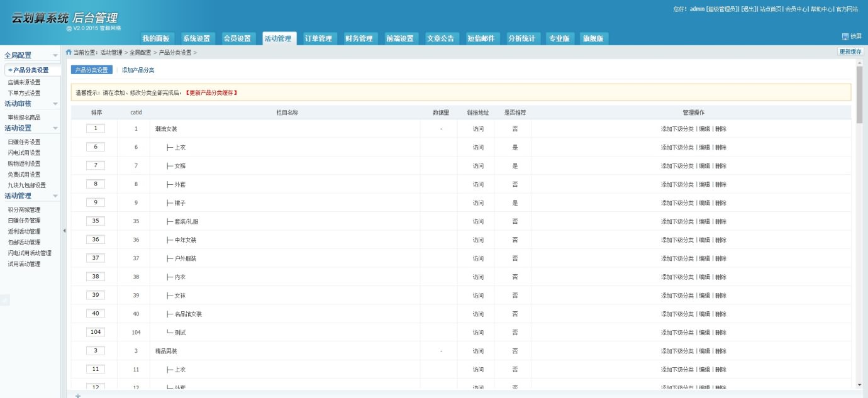Collapse the 活动审核 sidebar section
This screenshot has width=868, height=398.
(55, 103)
